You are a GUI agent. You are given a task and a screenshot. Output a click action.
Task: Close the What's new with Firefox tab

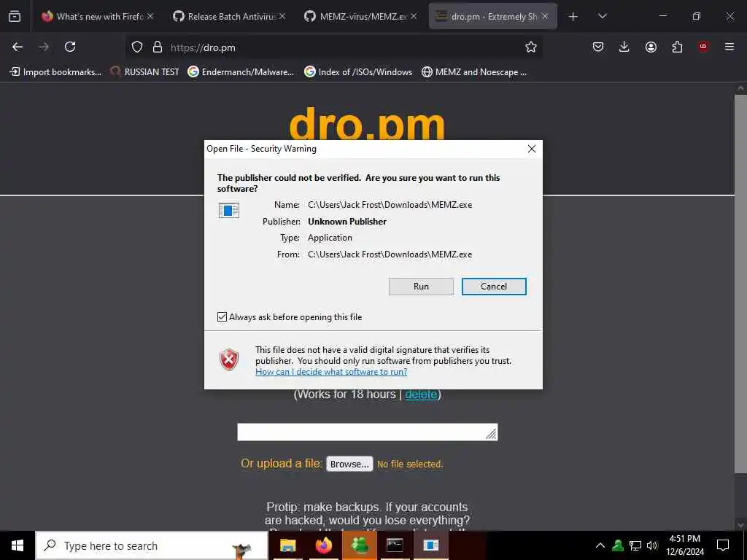(150, 16)
